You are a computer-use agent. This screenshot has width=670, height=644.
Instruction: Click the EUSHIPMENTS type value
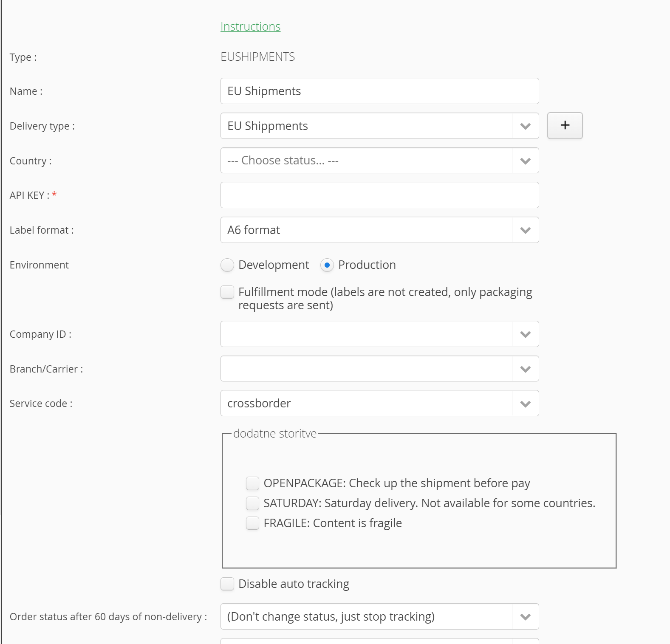[257, 56]
